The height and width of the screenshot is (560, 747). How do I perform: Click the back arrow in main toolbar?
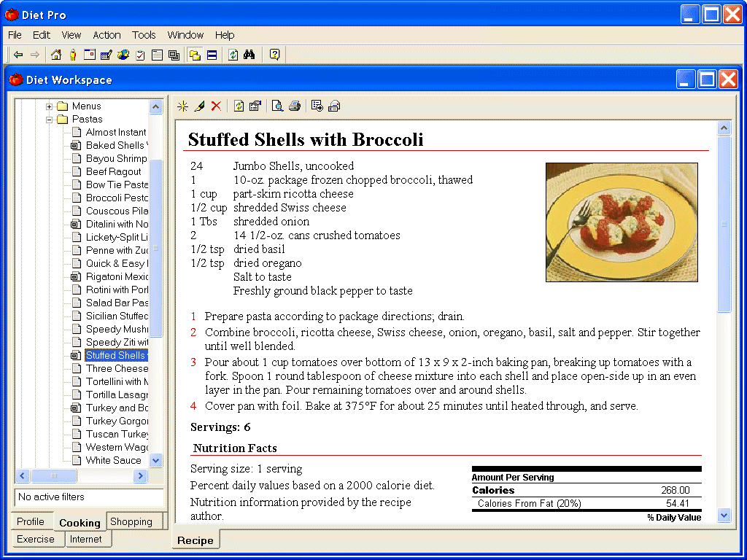[x=18, y=55]
